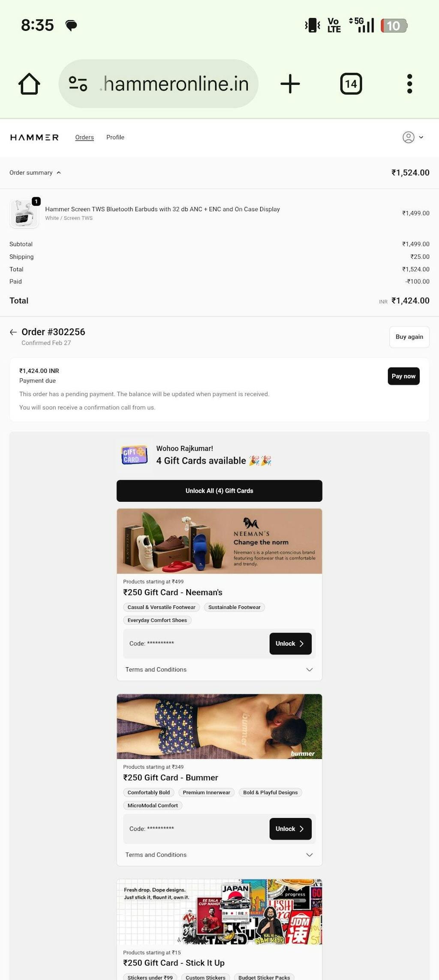This screenshot has width=439, height=980.
Task: Unlock the Bummer gift card code
Action: coord(290,829)
